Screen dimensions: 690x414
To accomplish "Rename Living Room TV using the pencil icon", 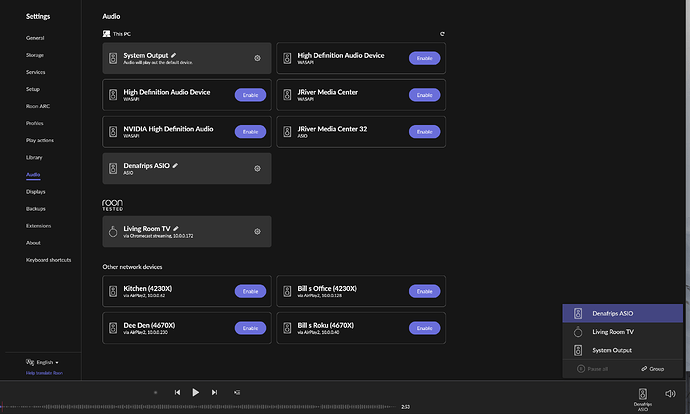I will click(176, 228).
